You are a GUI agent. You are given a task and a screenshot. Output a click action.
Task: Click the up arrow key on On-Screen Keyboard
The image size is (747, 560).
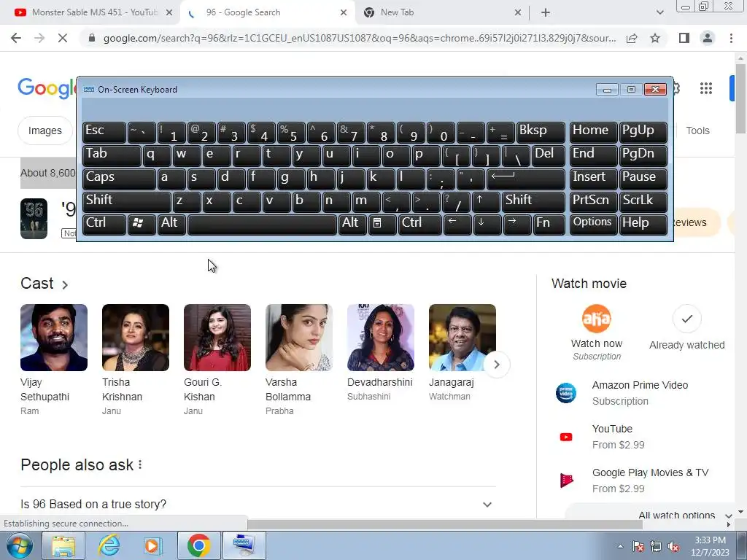485,201
